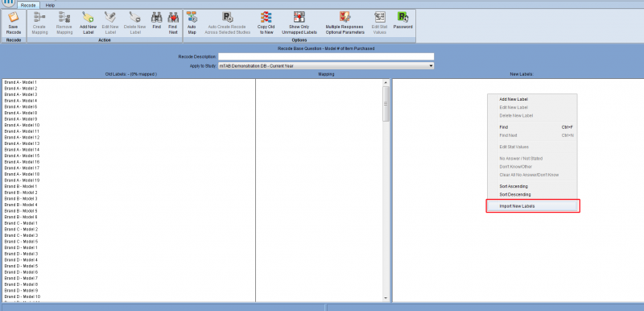Select old label Brand A - Model 15

22,156
